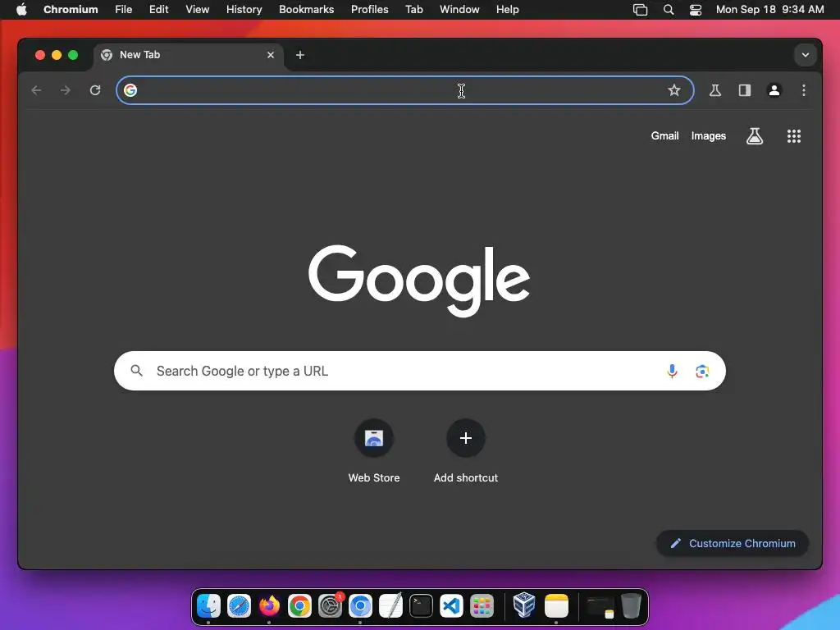
Task: Open the Trash in the Dock
Action: click(631, 606)
